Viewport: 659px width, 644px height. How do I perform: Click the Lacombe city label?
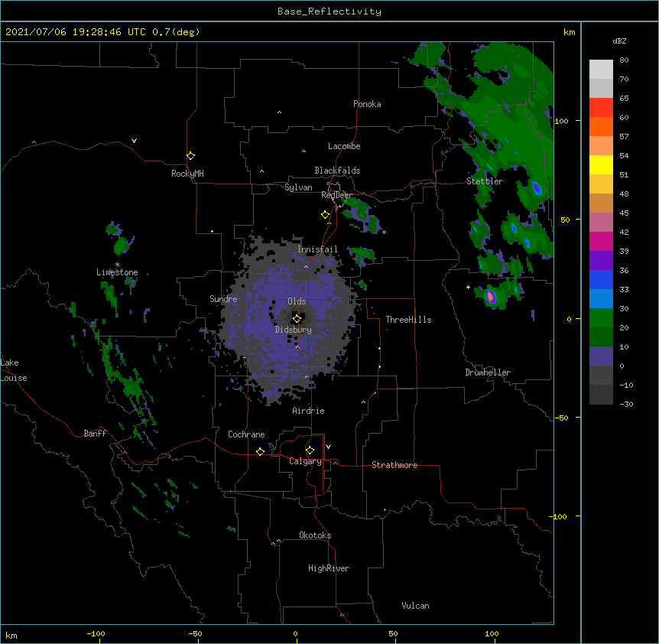344,146
